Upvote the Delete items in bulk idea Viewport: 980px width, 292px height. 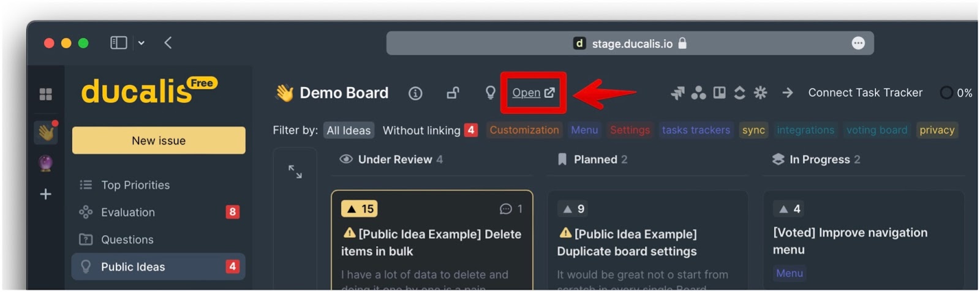coord(360,209)
